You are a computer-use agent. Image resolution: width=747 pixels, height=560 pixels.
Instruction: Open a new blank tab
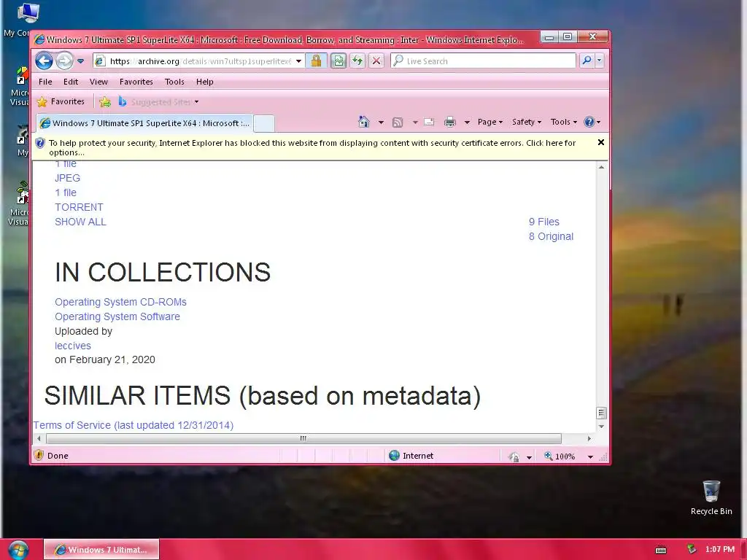(264, 123)
